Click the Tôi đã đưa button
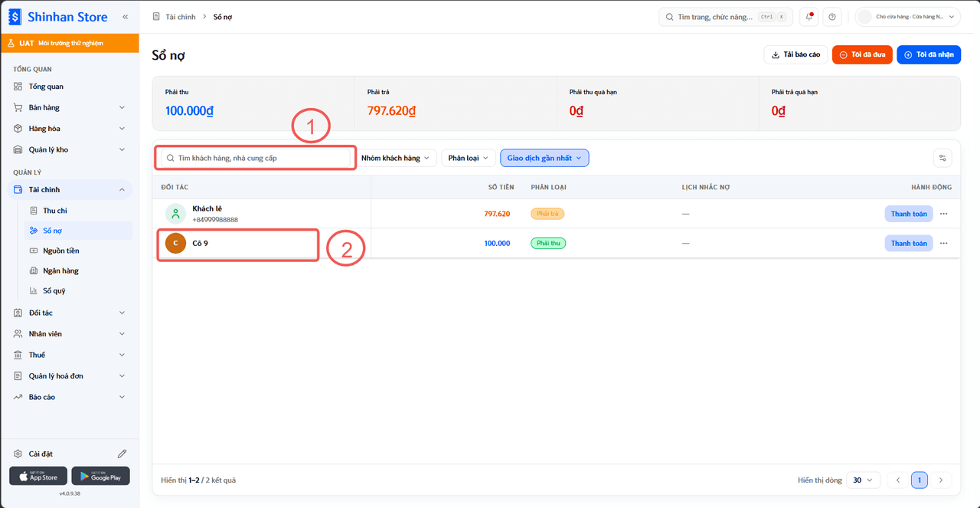The width and height of the screenshot is (980, 508). [x=862, y=54]
